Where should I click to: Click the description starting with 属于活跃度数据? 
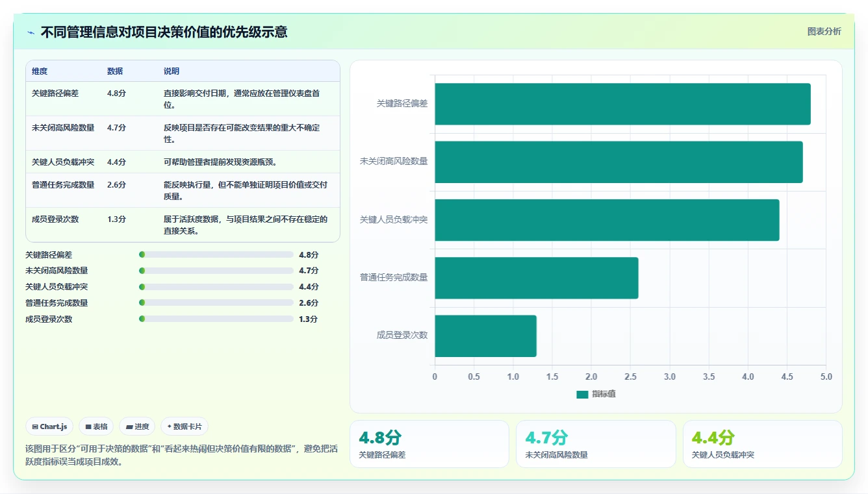[246, 225]
